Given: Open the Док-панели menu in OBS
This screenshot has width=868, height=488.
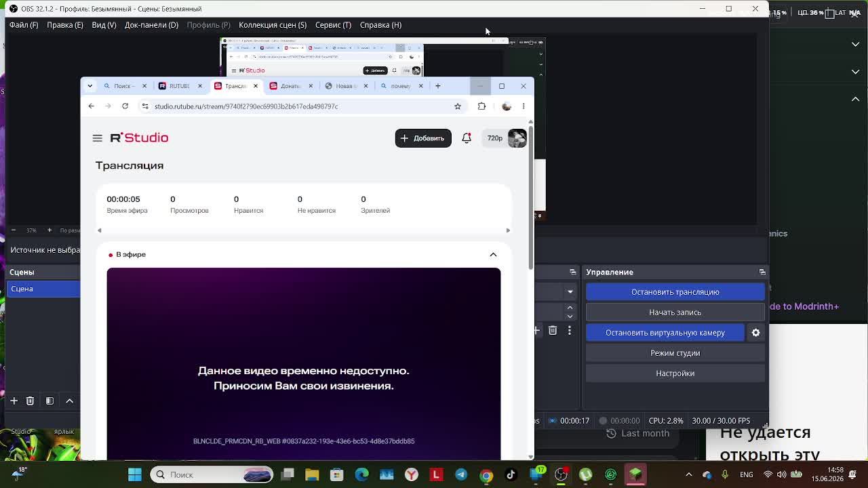Looking at the screenshot, I should pyautogui.click(x=151, y=25).
